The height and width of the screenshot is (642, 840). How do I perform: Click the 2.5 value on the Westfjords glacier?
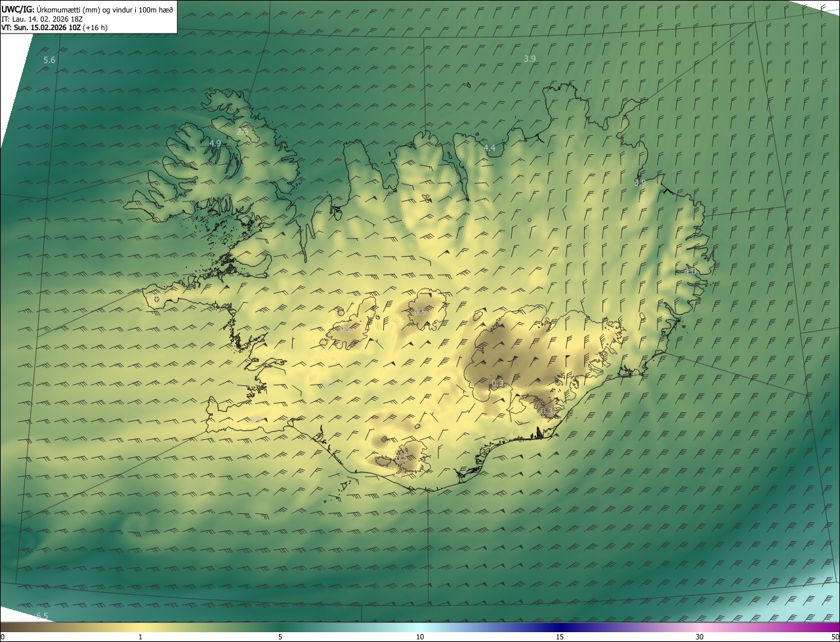(x=242, y=131)
